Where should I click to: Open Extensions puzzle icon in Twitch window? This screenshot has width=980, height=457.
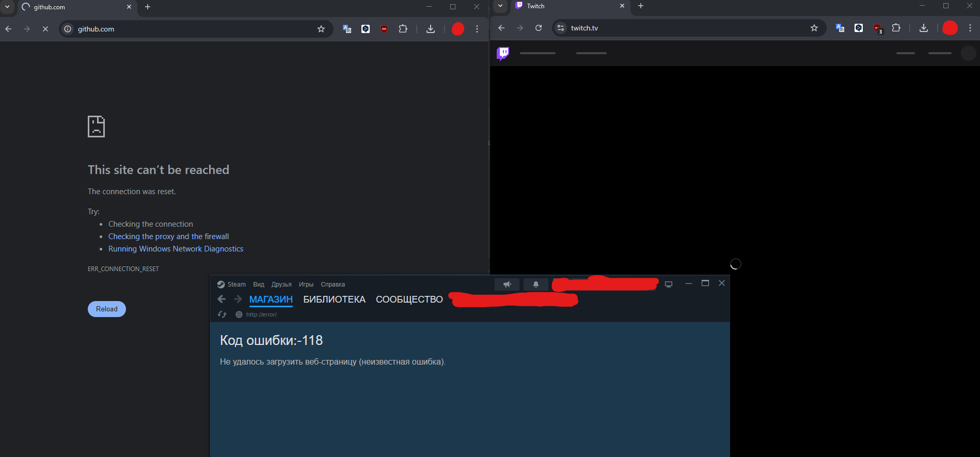point(896,28)
